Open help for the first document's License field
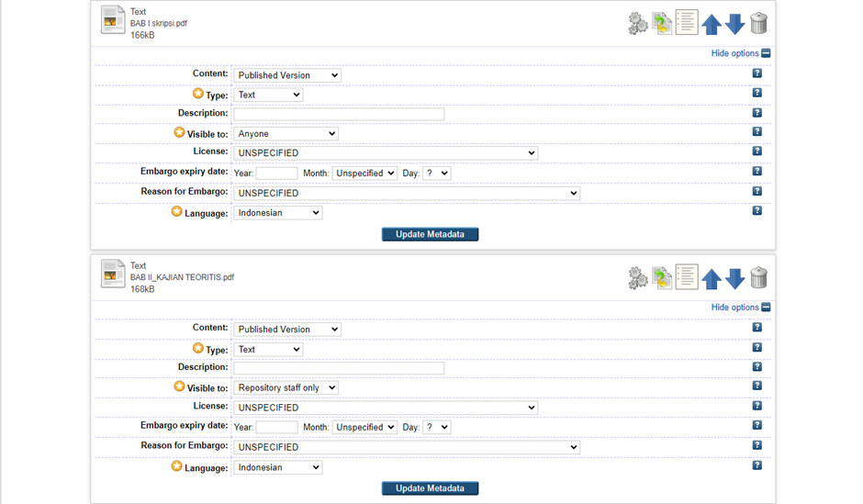 point(757,151)
